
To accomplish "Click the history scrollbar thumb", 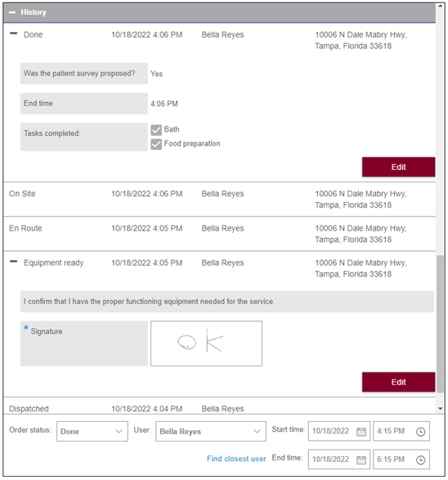I will click(441, 324).
